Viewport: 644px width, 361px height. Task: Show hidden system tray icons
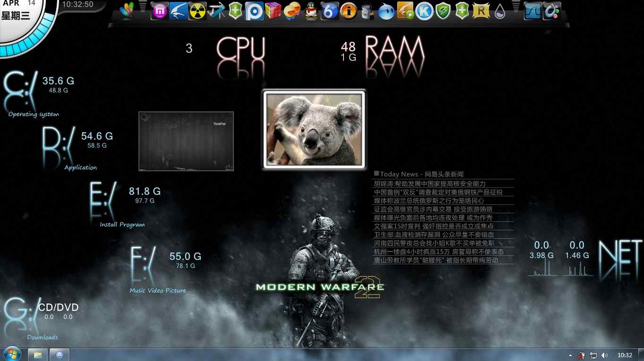[x=570, y=355]
